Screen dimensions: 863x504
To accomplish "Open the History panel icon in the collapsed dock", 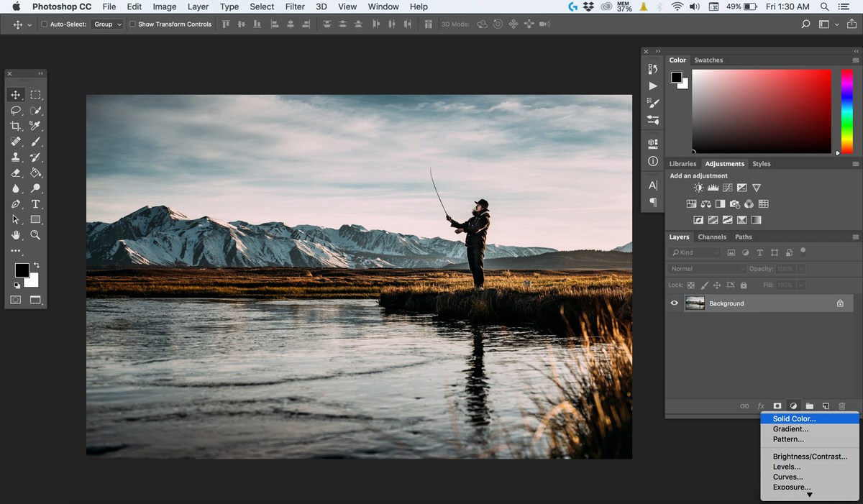I will [x=652, y=69].
